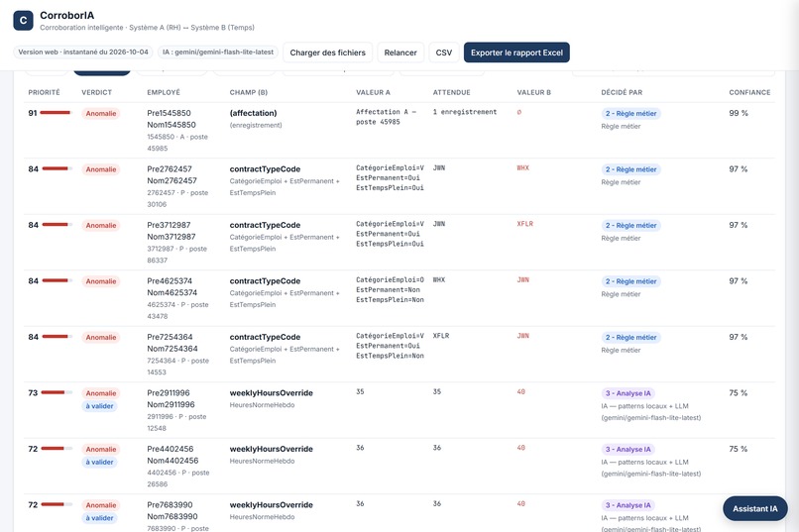
Task: Click the Charger des fichiers button
Action: click(328, 53)
